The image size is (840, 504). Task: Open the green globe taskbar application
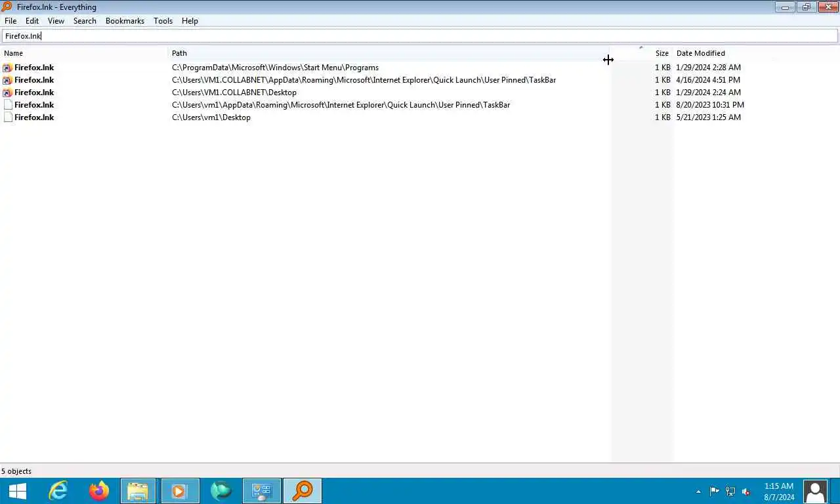[x=221, y=491]
